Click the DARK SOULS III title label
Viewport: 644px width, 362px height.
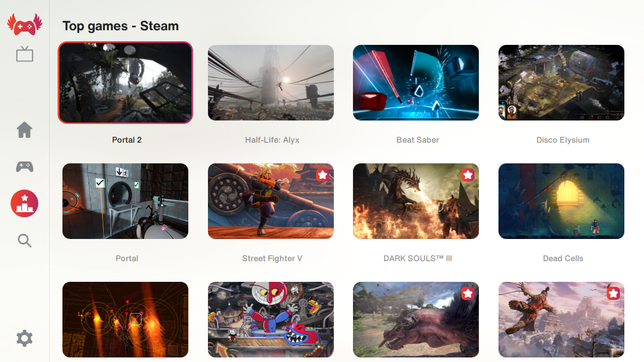pyautogui.click(x=417, y=258)
